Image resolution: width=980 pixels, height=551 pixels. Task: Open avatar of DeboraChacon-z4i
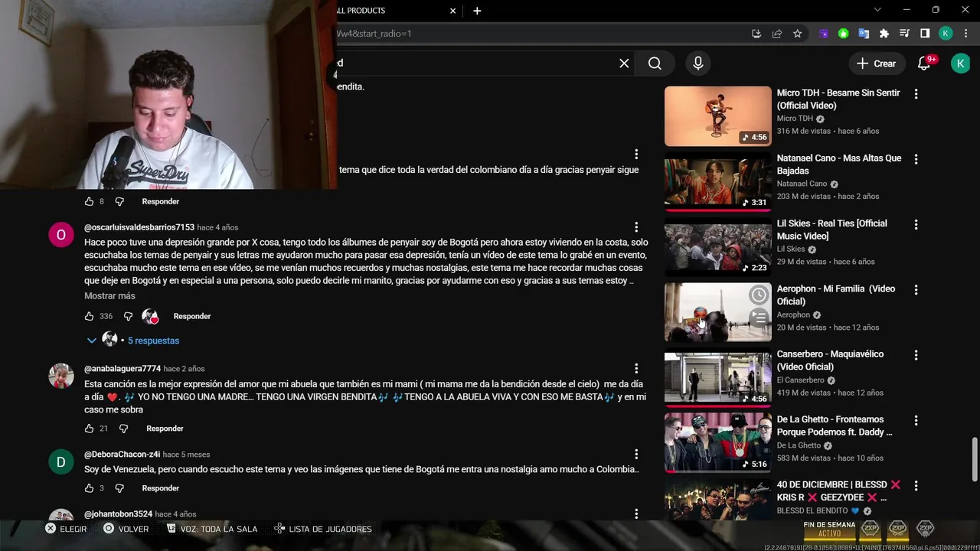point(61,461)
